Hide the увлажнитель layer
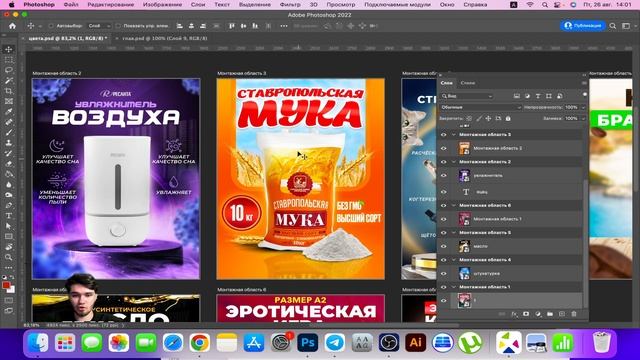Viewport: 640px width, 360px height. [444, 176]
